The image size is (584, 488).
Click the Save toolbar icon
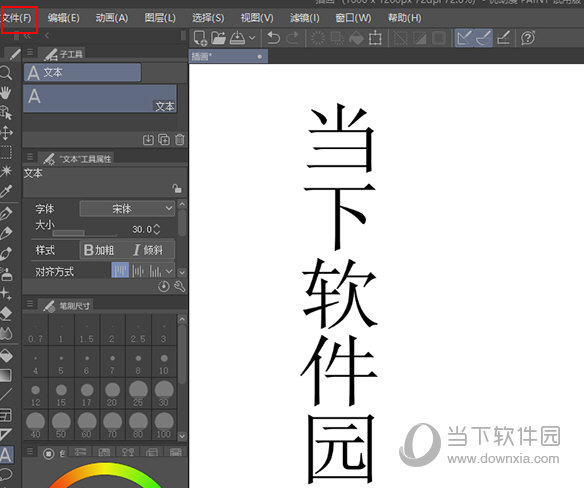point(237,38)
